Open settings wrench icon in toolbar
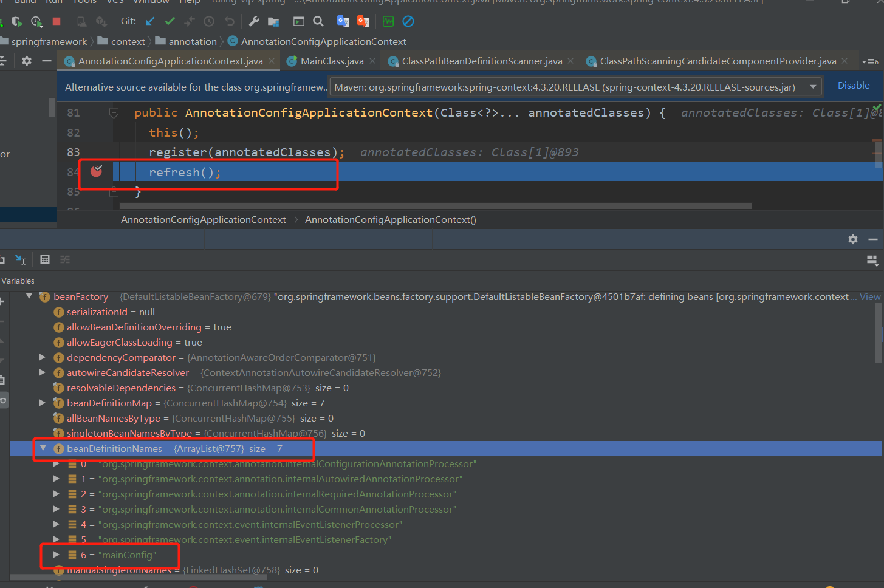The width and height of the screenshot is (884, 588). coord(254,21)
